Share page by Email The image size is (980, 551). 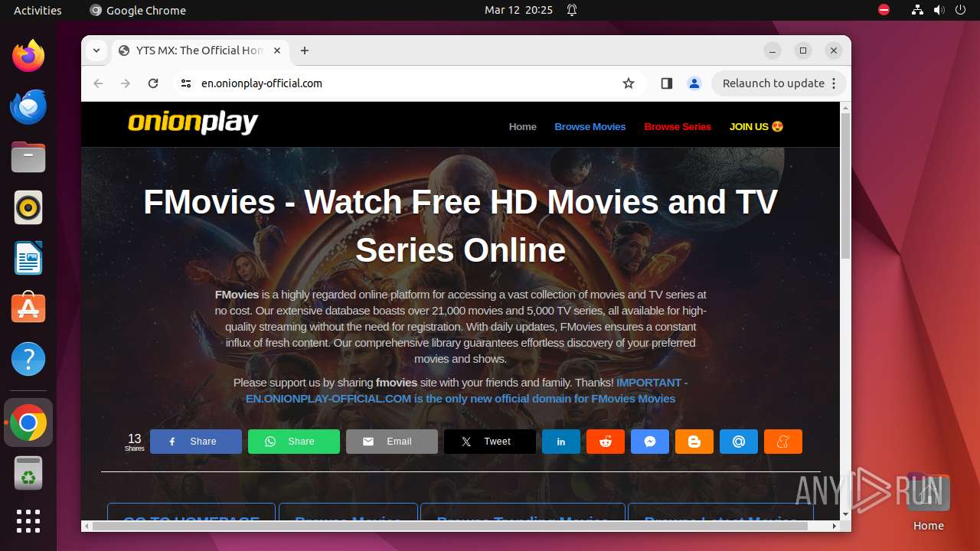coord(392,442)
